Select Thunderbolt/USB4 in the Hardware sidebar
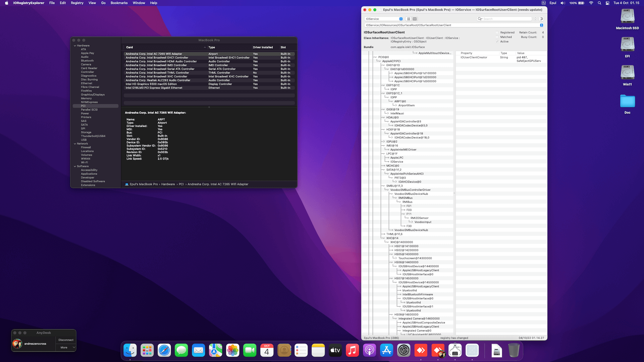The image size is (644, 362). coord(93,136)
